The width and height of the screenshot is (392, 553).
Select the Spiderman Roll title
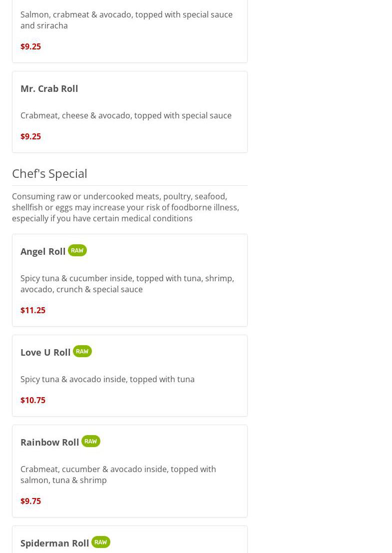click(55, 543)
